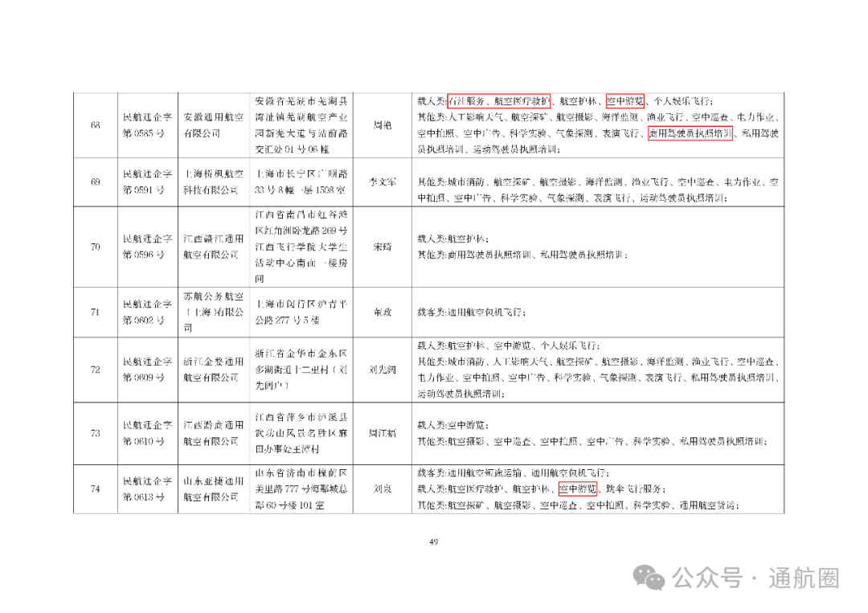The height and width of the screenshot is (613, 868).
Task: Click company '苏航公务航空(上海)有限公司'
Action: pos(213,312)
